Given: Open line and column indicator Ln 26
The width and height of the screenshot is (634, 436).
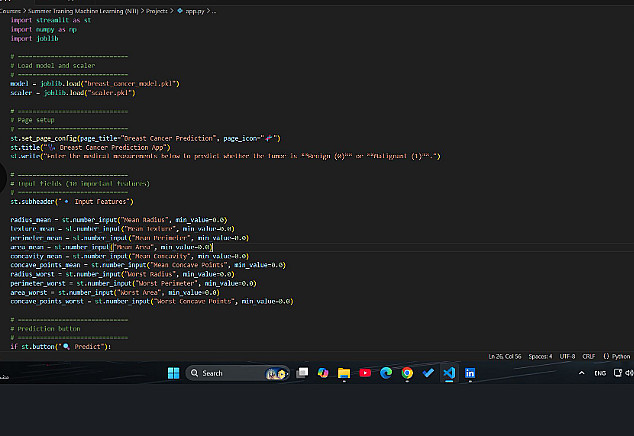Looking at the screenshot, I should 505,356.
